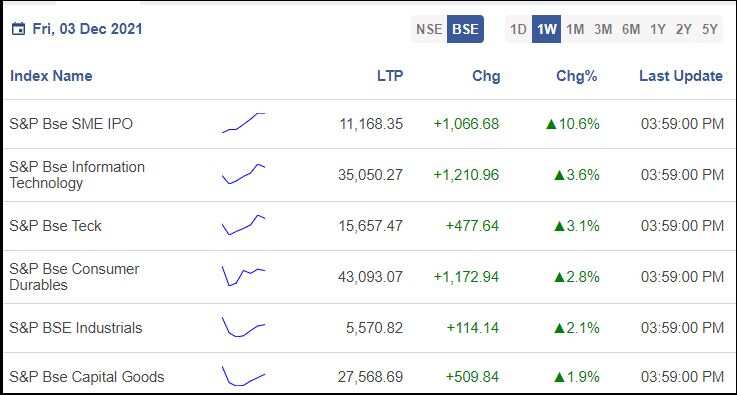737x395 pixels.
Task: Switch exchange toggle to NSE
Action: [x=429, y=29]
